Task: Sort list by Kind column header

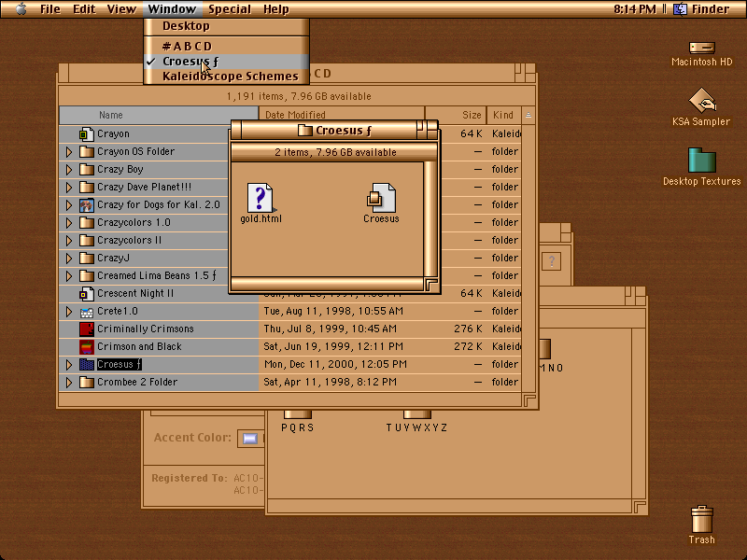Action: click(504, 115)
